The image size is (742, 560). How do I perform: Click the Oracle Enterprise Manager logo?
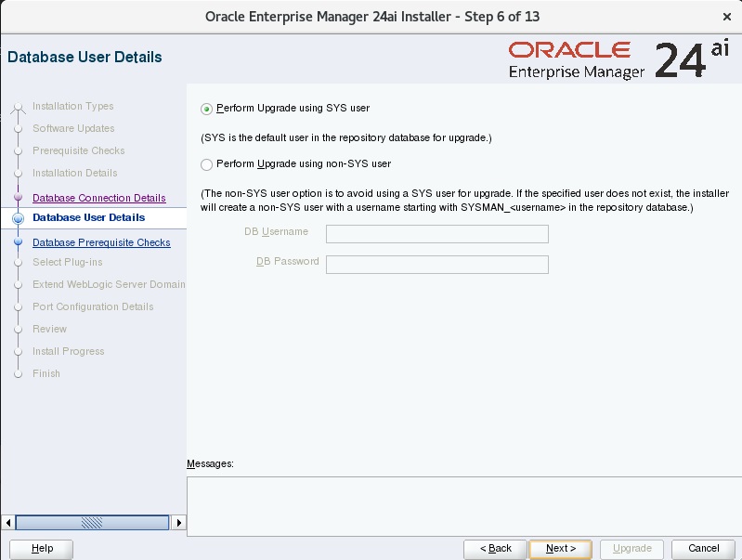click(618, 60)
